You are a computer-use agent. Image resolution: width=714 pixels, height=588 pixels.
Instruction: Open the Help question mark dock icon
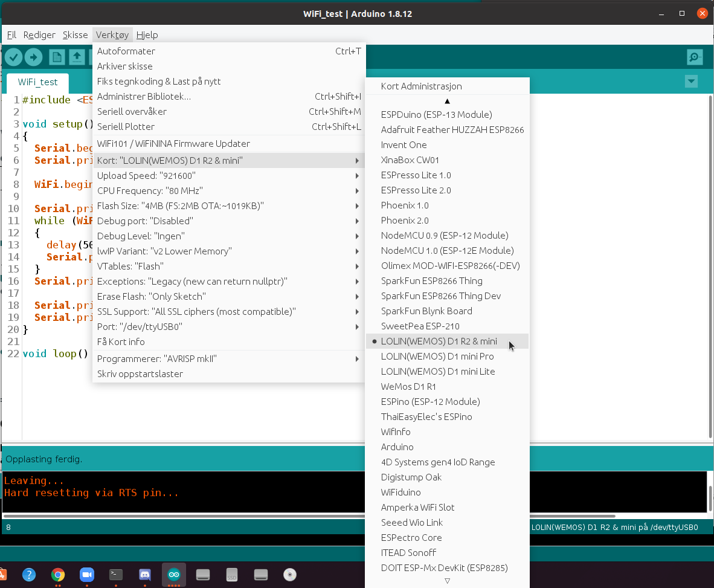point(28,575)
